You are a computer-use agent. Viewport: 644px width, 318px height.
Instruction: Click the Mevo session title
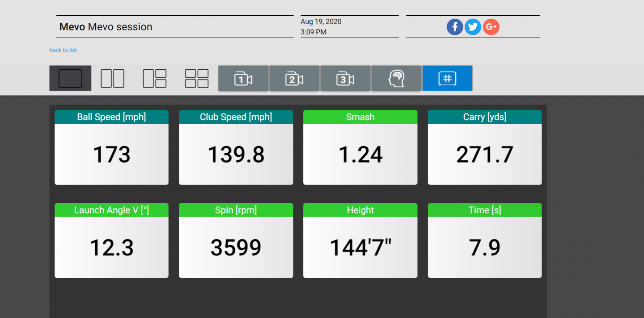106,27
